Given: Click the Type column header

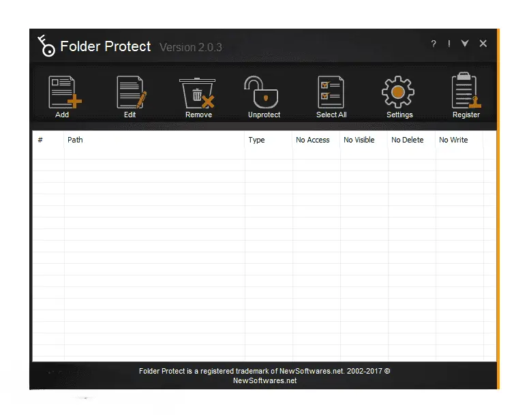Looking at the screenshot, I should pos(269,140).
